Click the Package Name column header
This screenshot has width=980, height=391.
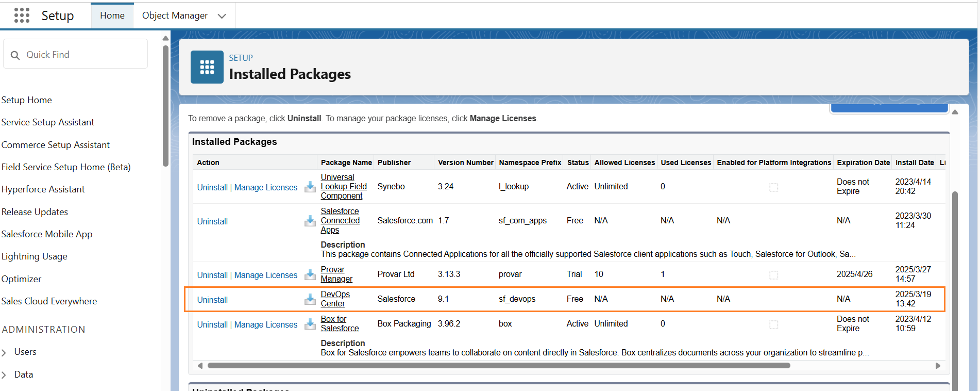coord(346,162)
